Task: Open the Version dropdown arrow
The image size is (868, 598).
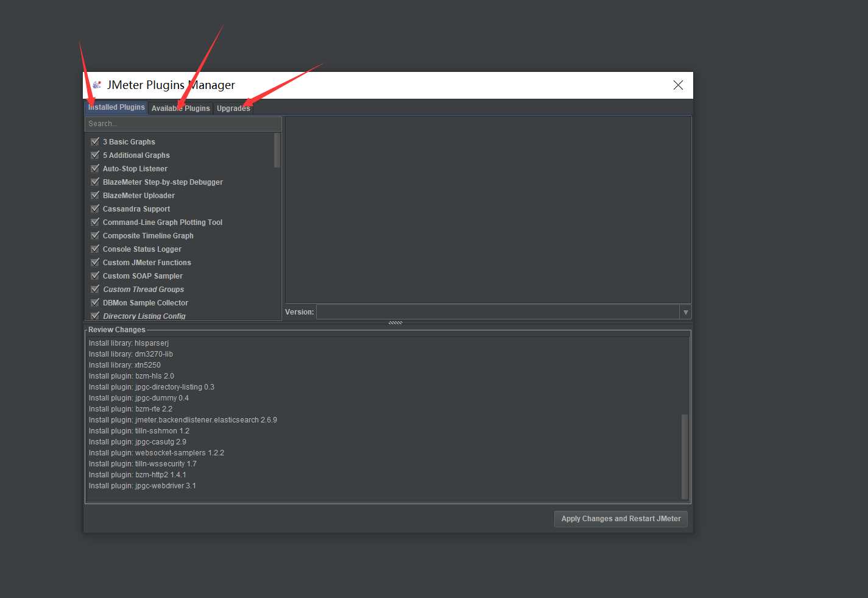Action: [685, 312]
